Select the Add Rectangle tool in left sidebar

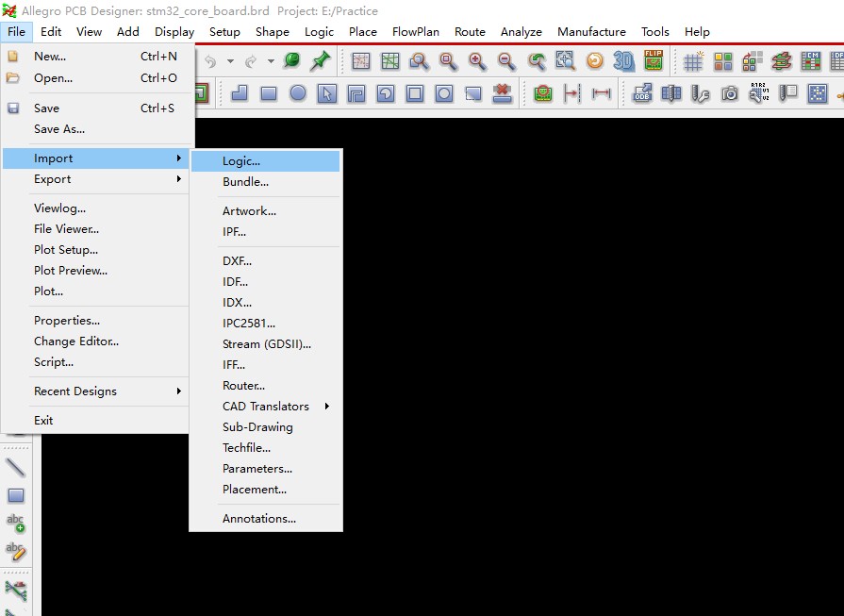click(16, 495)
